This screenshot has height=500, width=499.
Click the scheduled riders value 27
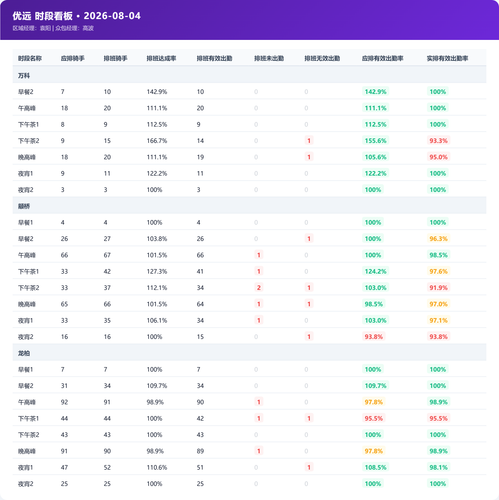tap(107, 239)
